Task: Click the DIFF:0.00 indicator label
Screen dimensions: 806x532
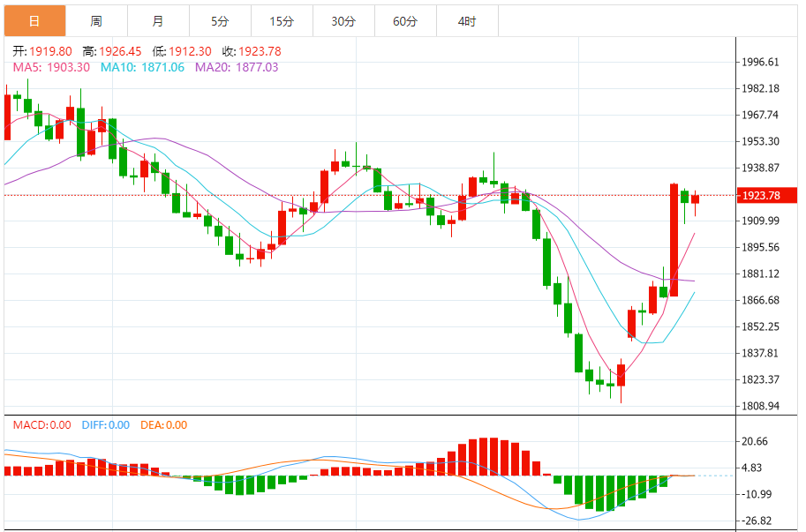Action: [x=105, y=425]
